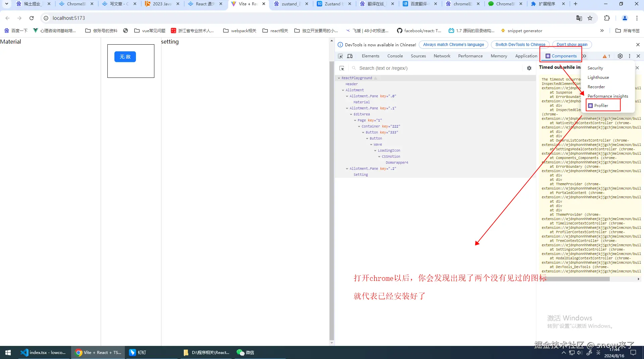
Task: Open the globe bookmark icon
Action: point(126,31)
